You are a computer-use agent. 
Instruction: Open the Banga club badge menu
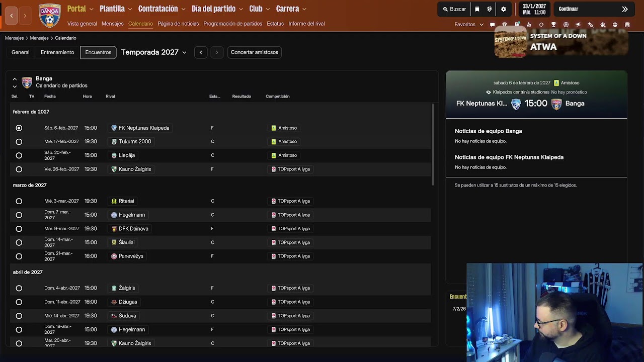pyautogui.click(x=49, y=15)
